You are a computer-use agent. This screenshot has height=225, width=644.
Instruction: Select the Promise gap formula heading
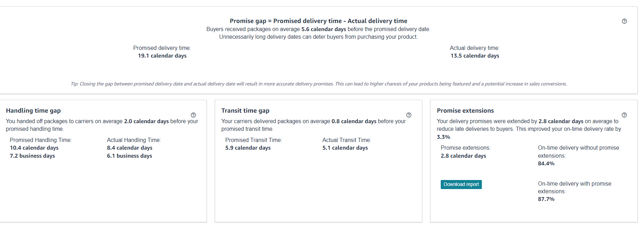(318, 21)
